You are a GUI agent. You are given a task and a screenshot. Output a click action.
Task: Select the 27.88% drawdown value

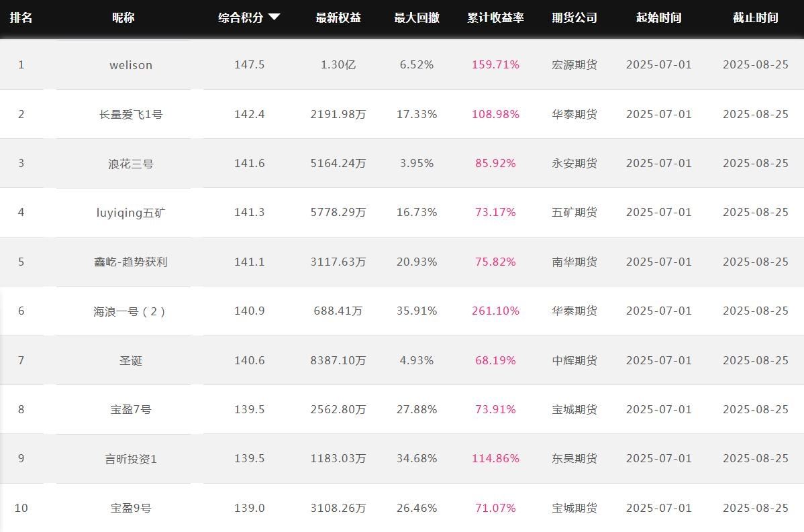click(416, 409)
